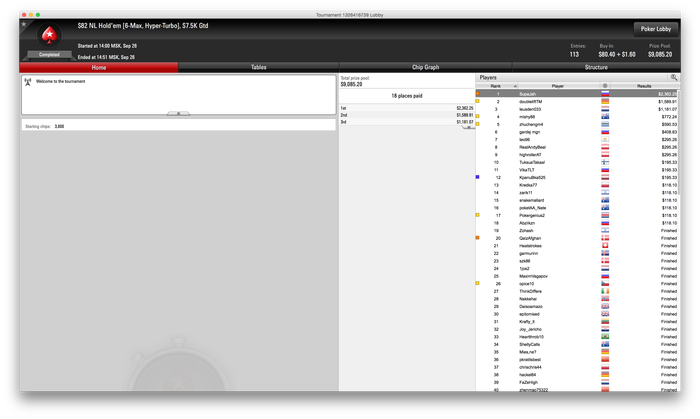Click Swiss flag in rank 21 row

point(605,245)
